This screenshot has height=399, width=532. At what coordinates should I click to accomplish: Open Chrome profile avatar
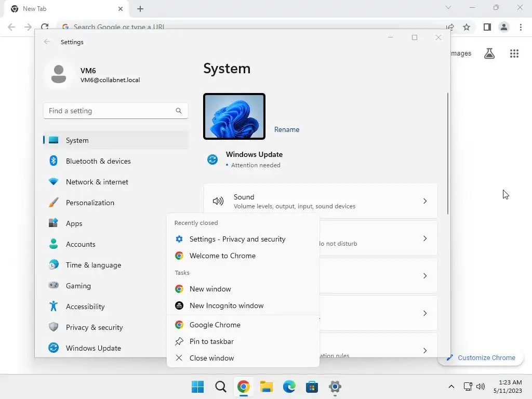504,27
